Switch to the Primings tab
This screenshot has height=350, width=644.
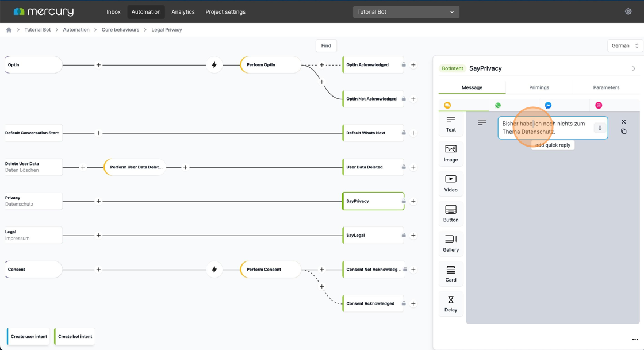pyautogui.click(x=539, y=87)
